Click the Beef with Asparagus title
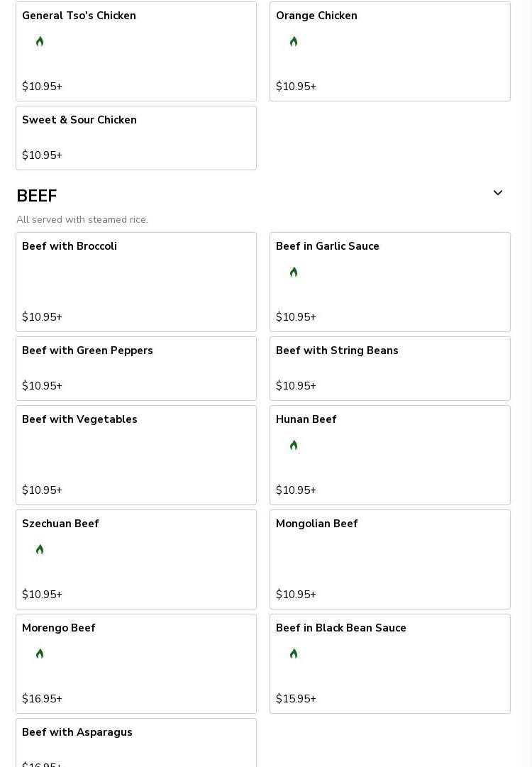Viewport: 532px width, 767px height. coord(77,732)
